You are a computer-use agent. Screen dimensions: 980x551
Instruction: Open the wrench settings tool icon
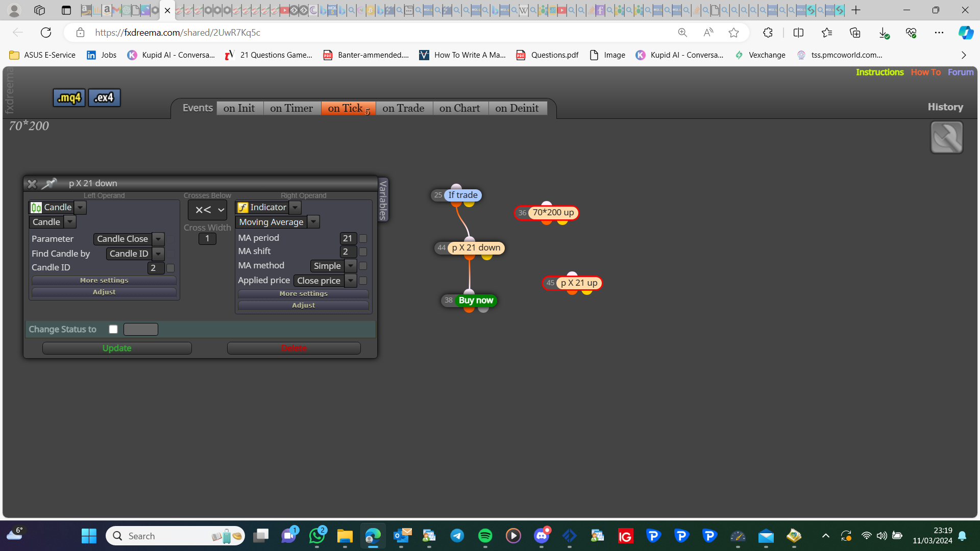(x=946, y=137)
